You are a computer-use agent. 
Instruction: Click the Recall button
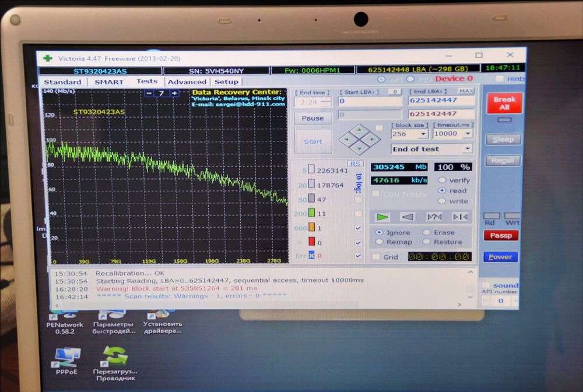503,161
